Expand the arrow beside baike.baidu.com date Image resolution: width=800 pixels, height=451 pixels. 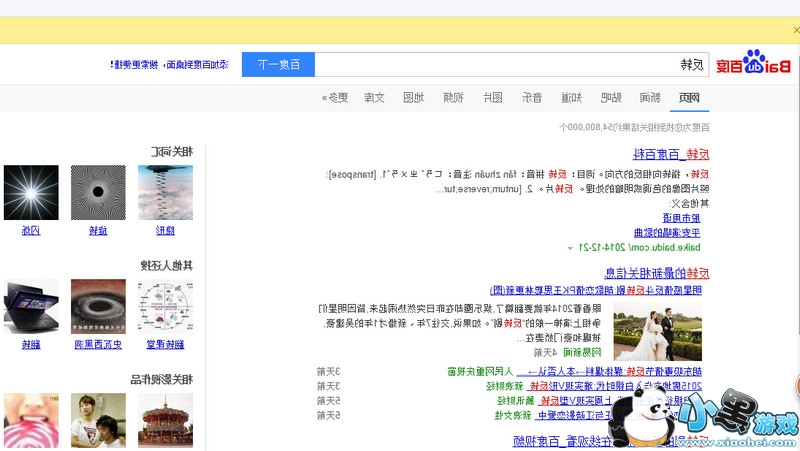570,247
